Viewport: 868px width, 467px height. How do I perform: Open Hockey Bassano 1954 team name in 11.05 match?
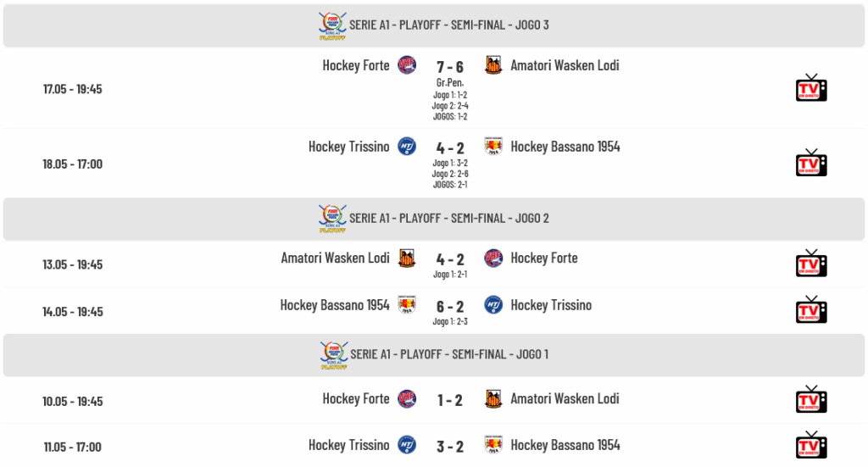pyautogui.click(x=565, y=445)
